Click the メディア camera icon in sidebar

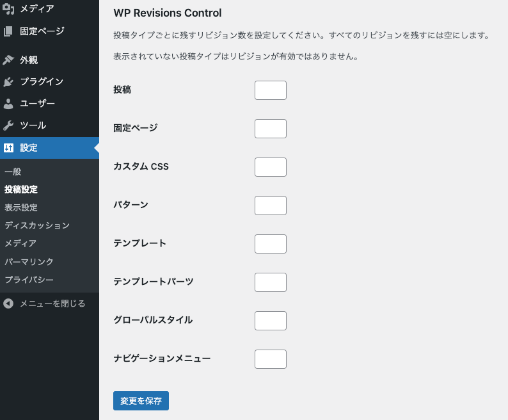tap(8, 9)
